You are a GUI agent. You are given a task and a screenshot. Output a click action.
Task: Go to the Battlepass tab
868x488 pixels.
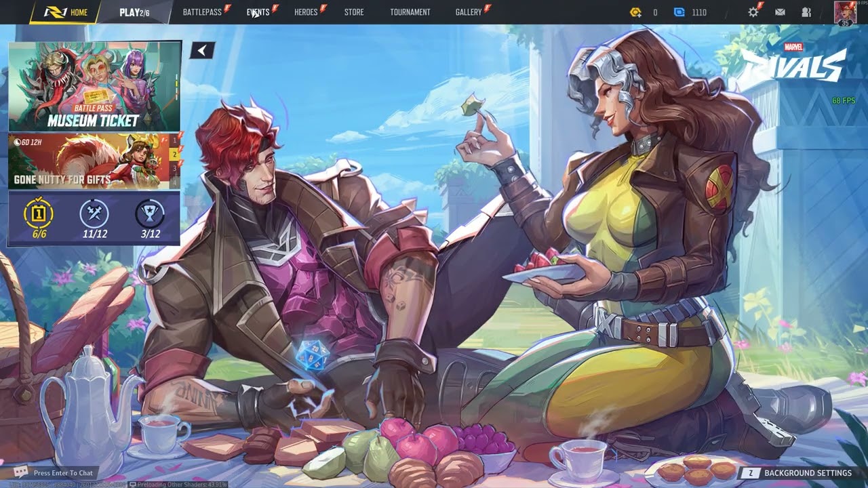(202, 12)
